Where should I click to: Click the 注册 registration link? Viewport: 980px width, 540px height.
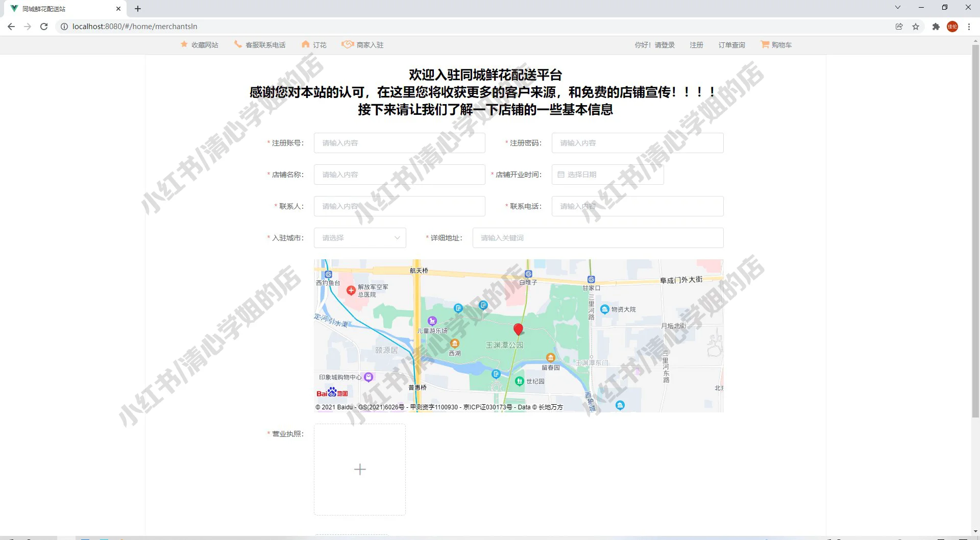(x=696, y=45)
